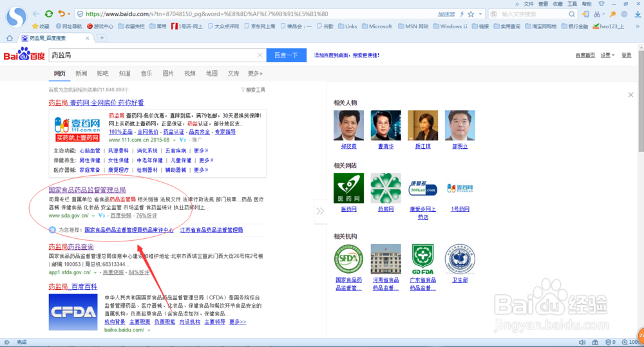This screenshot has width=644, height=347.
Task: Open the 1号店-网上 bookmark
Action: pos(187,26)
